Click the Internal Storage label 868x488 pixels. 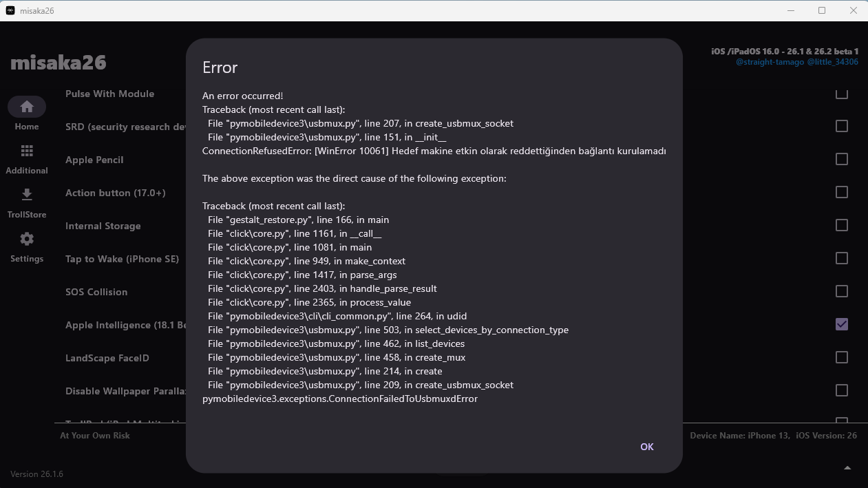point(103,226)
